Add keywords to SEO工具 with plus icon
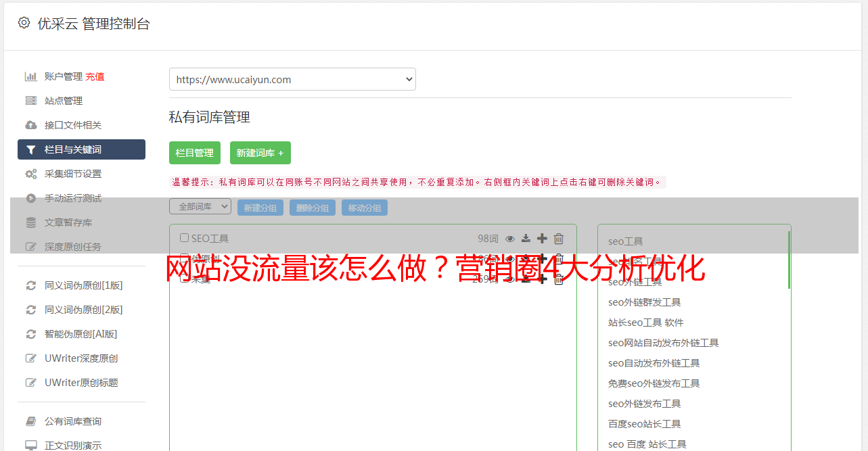This screenshot has width=868, height=451. 542,238
